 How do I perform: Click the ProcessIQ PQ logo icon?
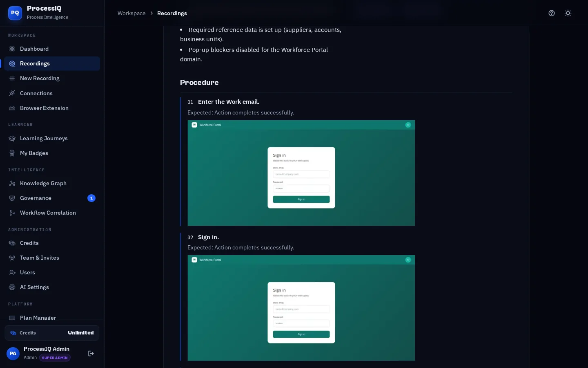(x=15, y=13)
